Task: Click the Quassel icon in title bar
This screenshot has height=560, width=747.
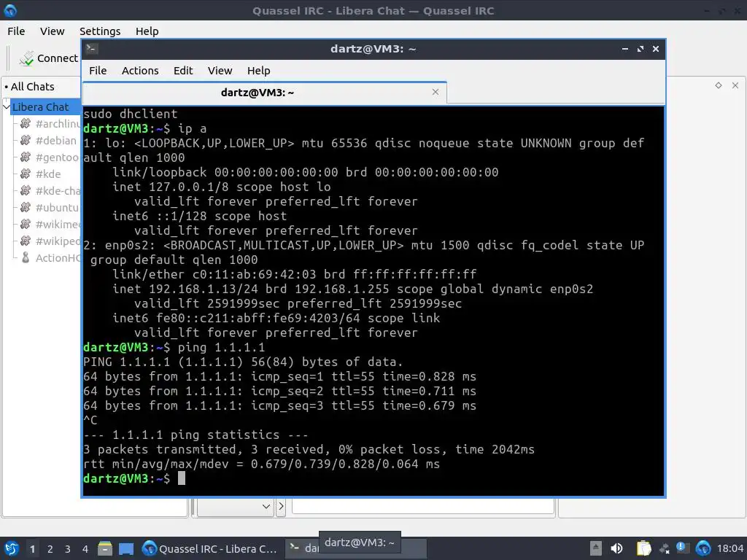Action: (10, 10)
